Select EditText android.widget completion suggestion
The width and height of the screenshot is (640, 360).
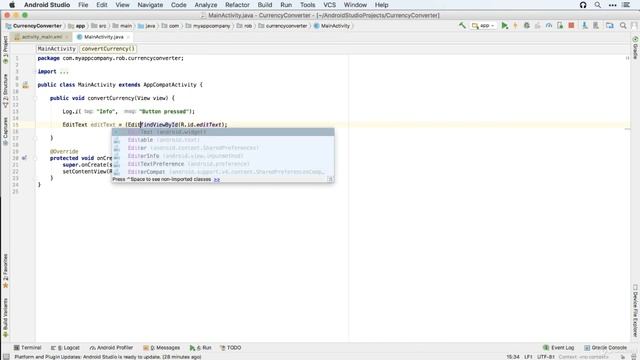[x=223, y=132]
